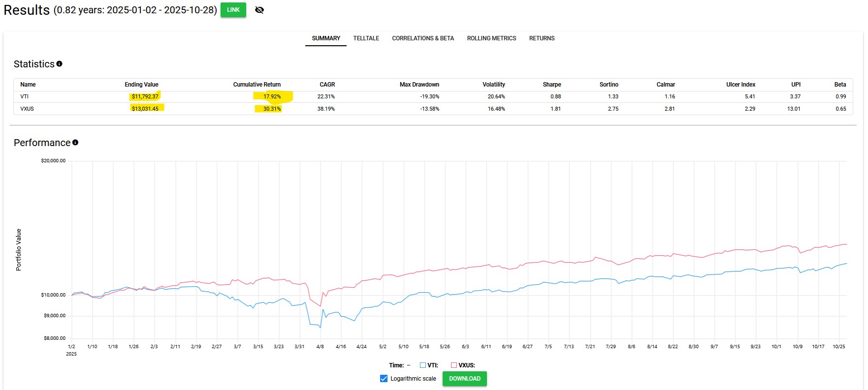Click the 30.31% cumulative return cell
Viewport: 868px width, 390px height.
pyautogui.click(x=272, y=109)
